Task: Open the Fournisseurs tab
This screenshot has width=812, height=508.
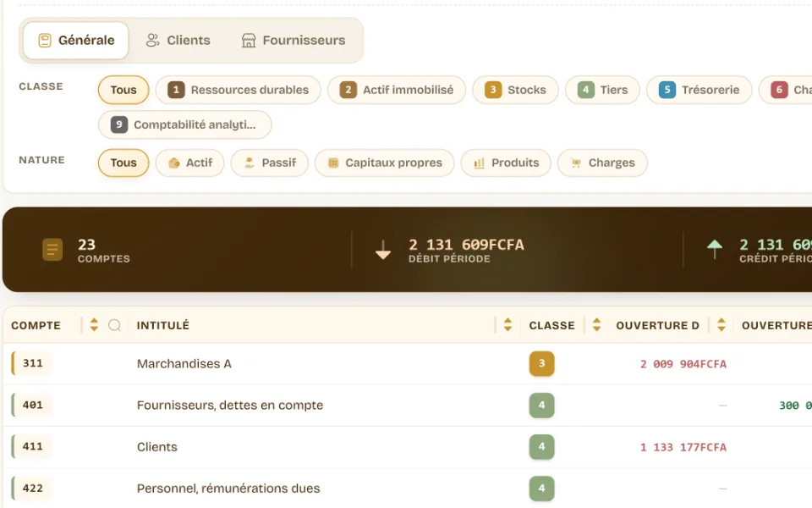Action: (x=294, y=41)
